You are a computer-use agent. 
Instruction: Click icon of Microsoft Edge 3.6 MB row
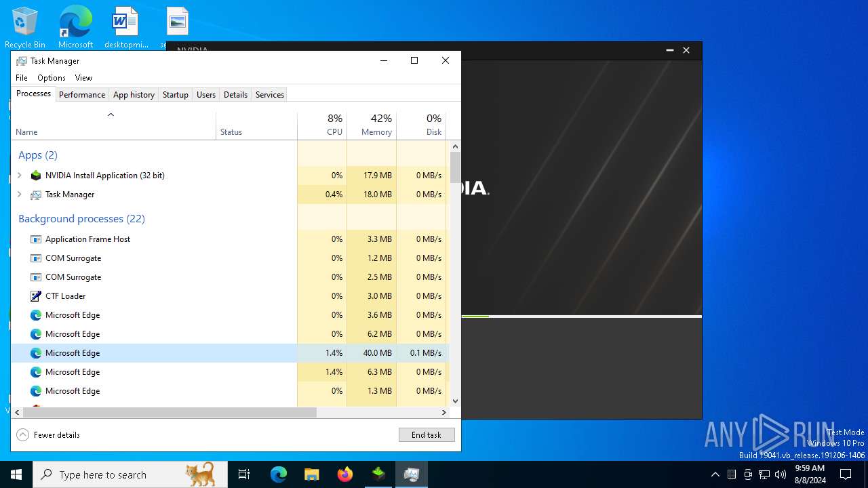tap(36, 315)
